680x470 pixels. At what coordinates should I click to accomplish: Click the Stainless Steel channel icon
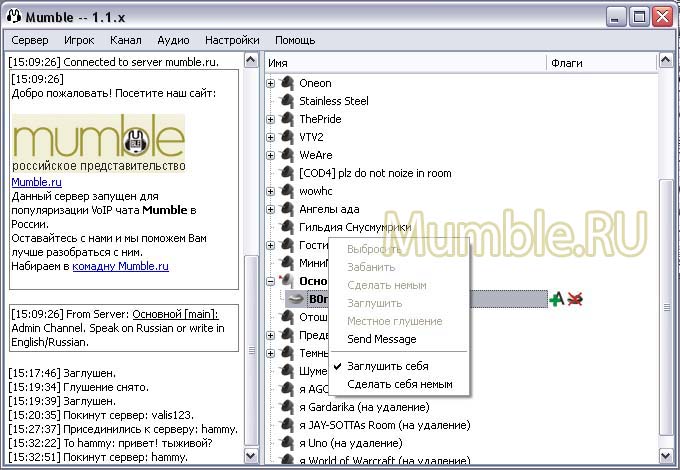tap(288, 101)
